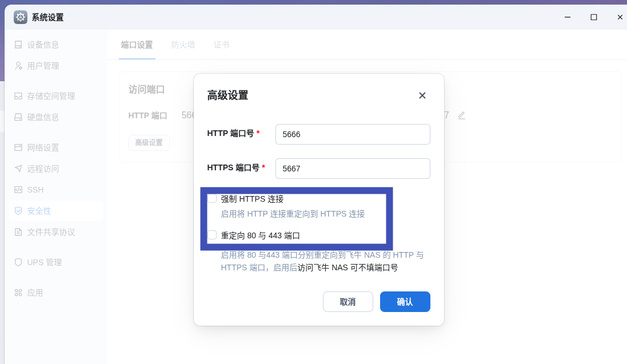This screenshot has height=364, width=627.
Task: Select UPS 管理 shield icon
Action: [x=18, y=262]
